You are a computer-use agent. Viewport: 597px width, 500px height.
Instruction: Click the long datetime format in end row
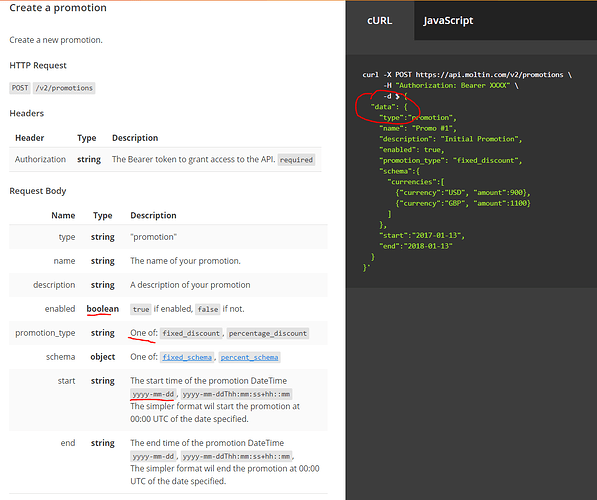(236, 456)
